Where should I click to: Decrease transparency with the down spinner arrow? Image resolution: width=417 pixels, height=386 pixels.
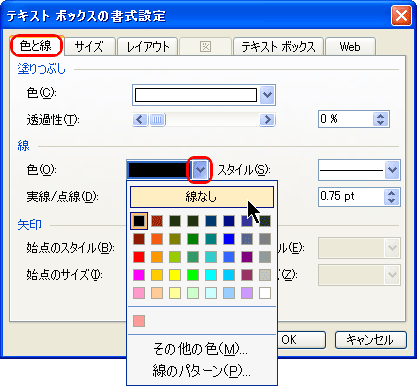tap(380, 123)
